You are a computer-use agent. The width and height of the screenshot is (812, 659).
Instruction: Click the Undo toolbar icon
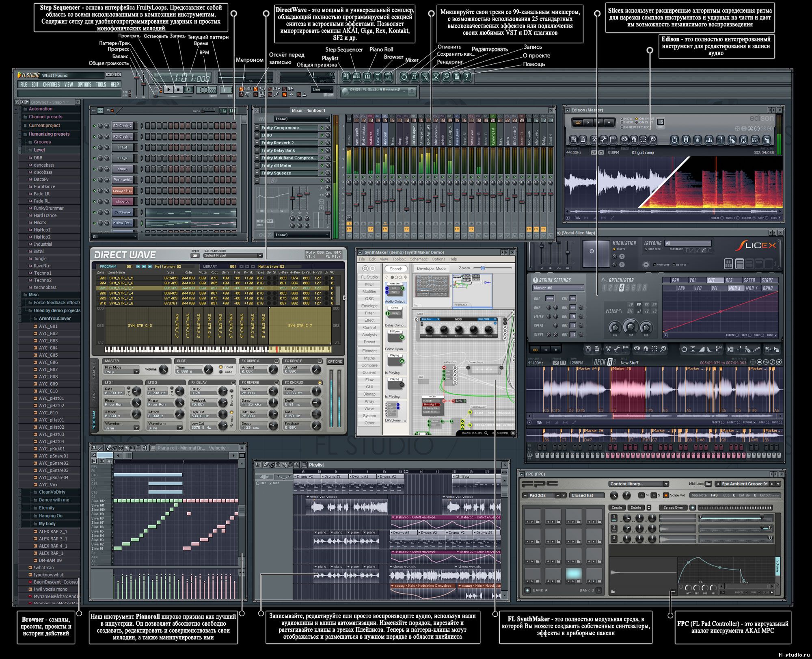pos(404,76)
